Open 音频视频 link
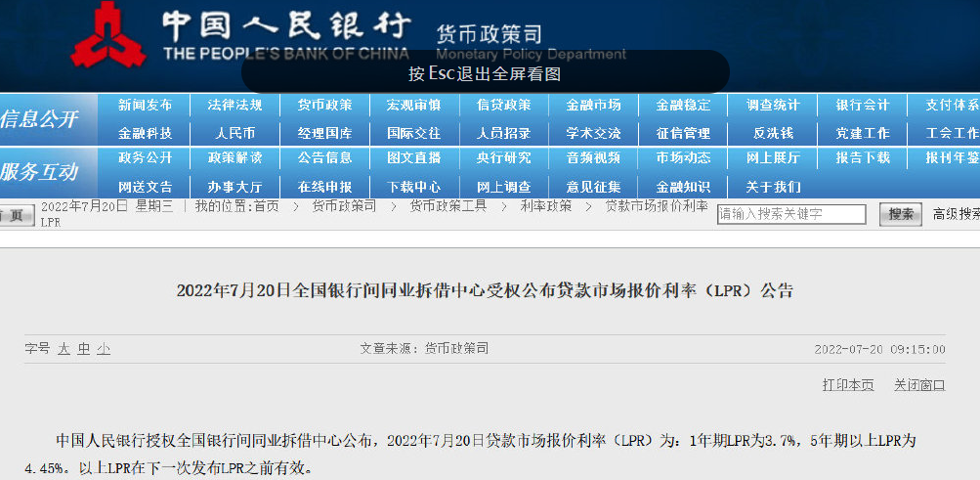 pyautogui.click(x=594, y=157)
